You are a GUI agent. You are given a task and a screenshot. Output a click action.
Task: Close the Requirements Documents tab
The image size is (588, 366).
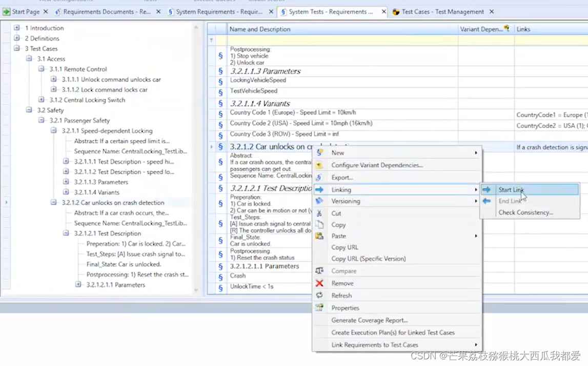pyautogui.click(x=158, y=12)
